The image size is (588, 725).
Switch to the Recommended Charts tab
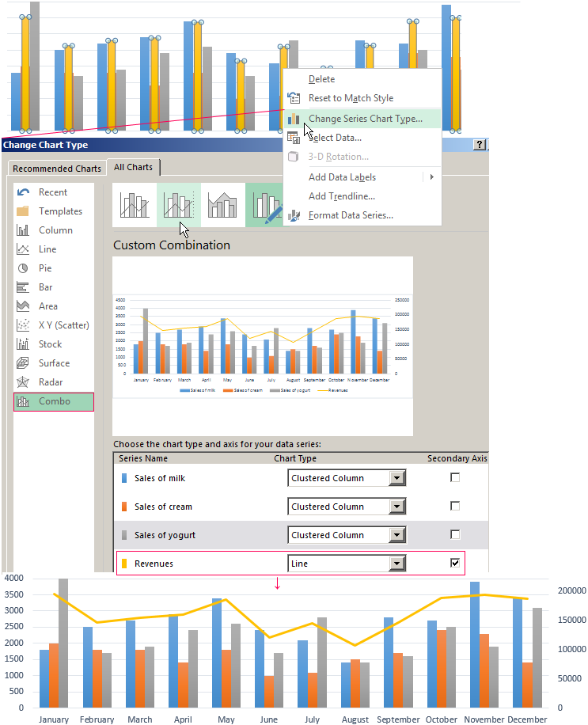[57, 169]
